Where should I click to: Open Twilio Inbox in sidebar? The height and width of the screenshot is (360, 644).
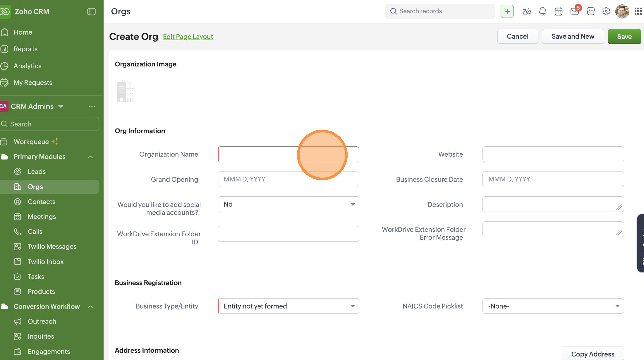point(45,262)
